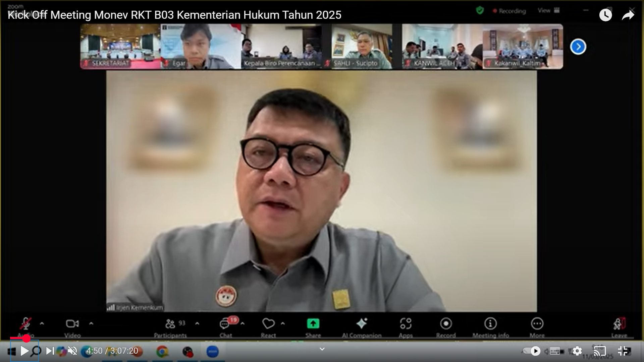This screenshot has height=362, width=644.
Task: Click the video title link
Action: [x=174, y=15]
